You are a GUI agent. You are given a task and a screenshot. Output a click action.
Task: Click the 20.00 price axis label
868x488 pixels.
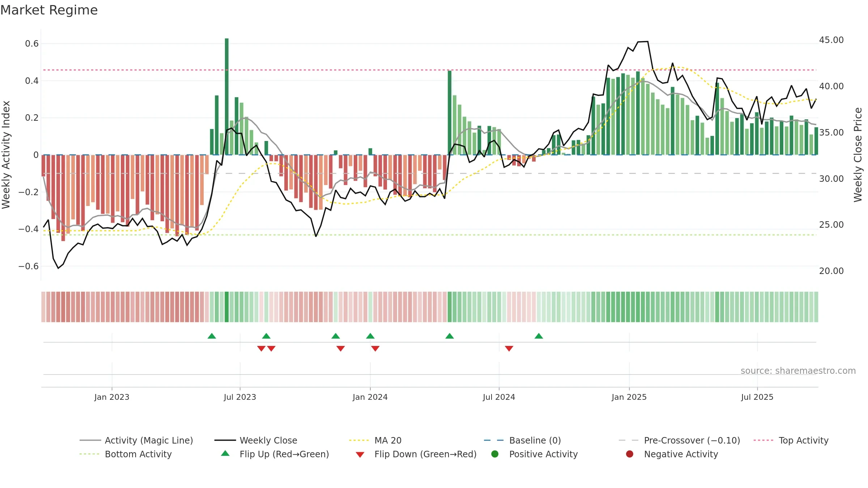click(831, 271)
